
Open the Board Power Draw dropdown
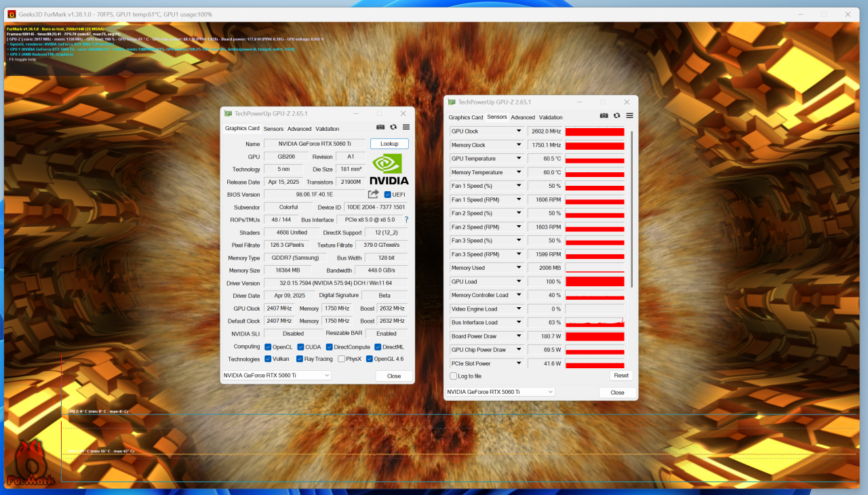point(519,336)
